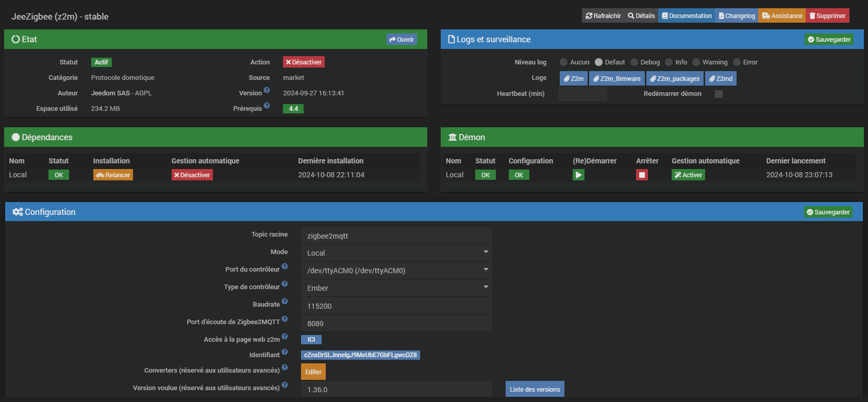Click the red Supprimer button
This screenshot has width=868, height=402.
[x=827, y=16]
